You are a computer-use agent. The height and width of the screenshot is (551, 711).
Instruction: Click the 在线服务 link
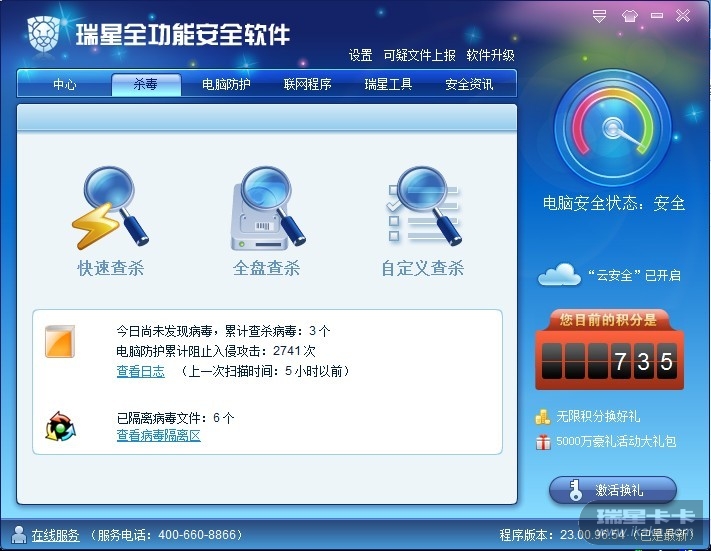[55, 535]
